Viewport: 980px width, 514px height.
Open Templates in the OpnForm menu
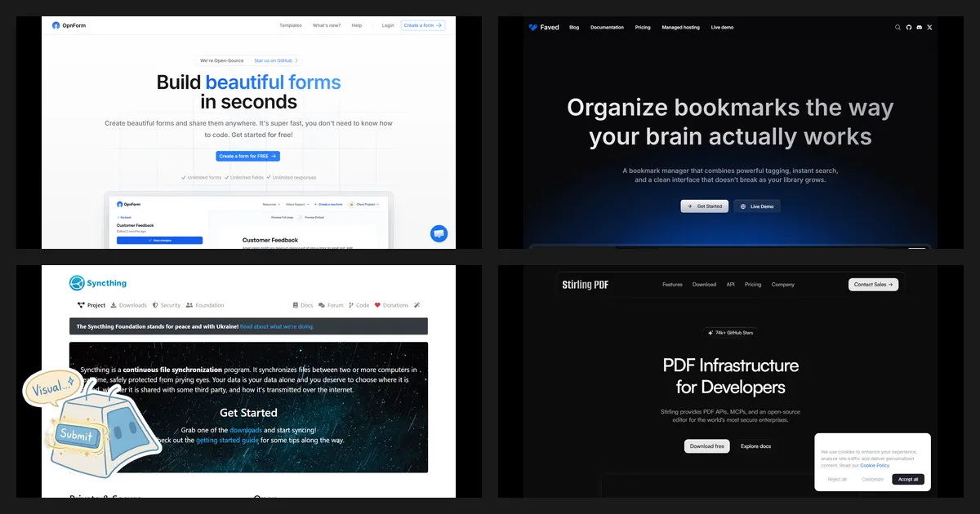[291, 25]
